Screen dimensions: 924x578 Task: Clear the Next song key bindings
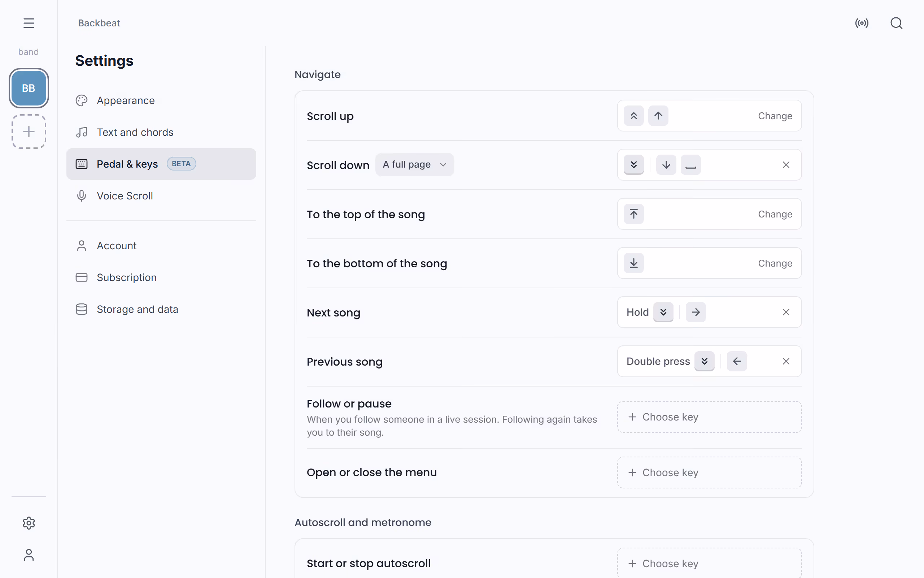point(786,312)
